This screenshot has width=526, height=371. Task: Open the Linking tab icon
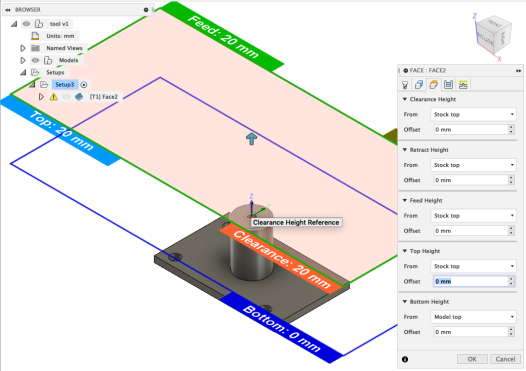pyautogui.click(x=463, y=85)
